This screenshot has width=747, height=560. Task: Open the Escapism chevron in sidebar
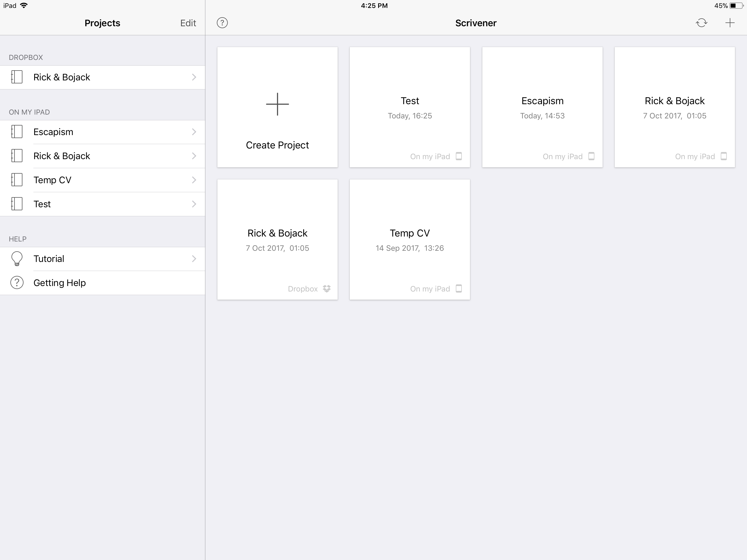point(194,132)
